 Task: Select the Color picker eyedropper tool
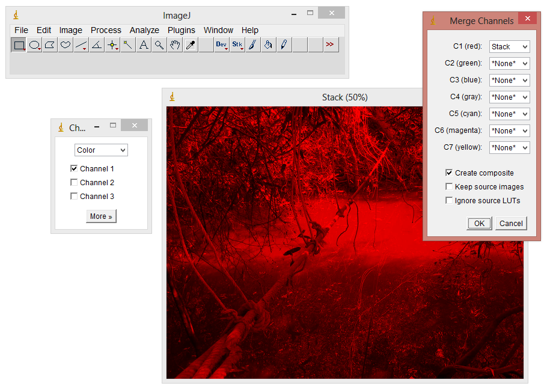click(190, 44)
